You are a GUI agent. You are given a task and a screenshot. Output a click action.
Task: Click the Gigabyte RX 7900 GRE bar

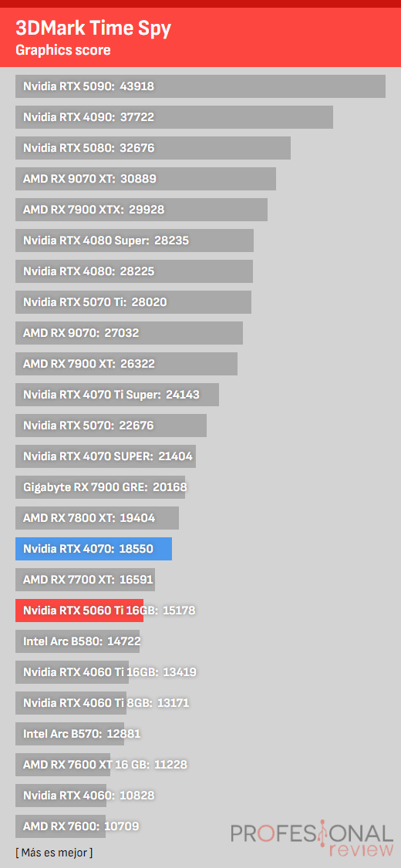pos(100,487)
